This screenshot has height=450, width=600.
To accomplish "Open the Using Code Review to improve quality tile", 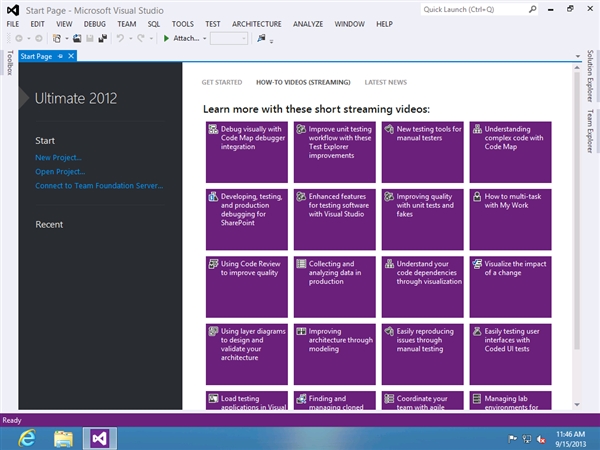I will pos(247,287).
